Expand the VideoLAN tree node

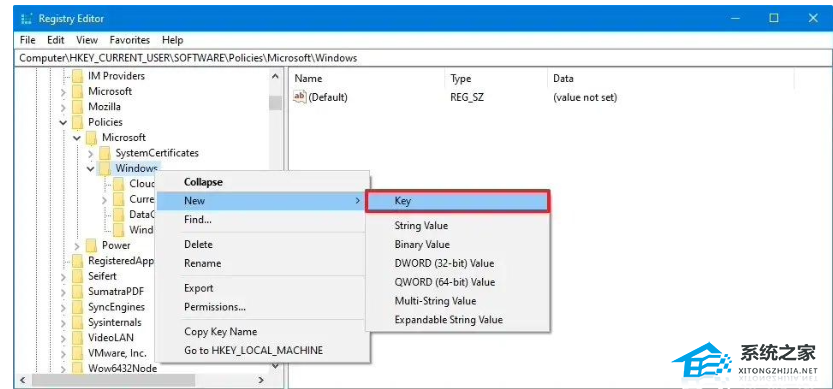64,338
